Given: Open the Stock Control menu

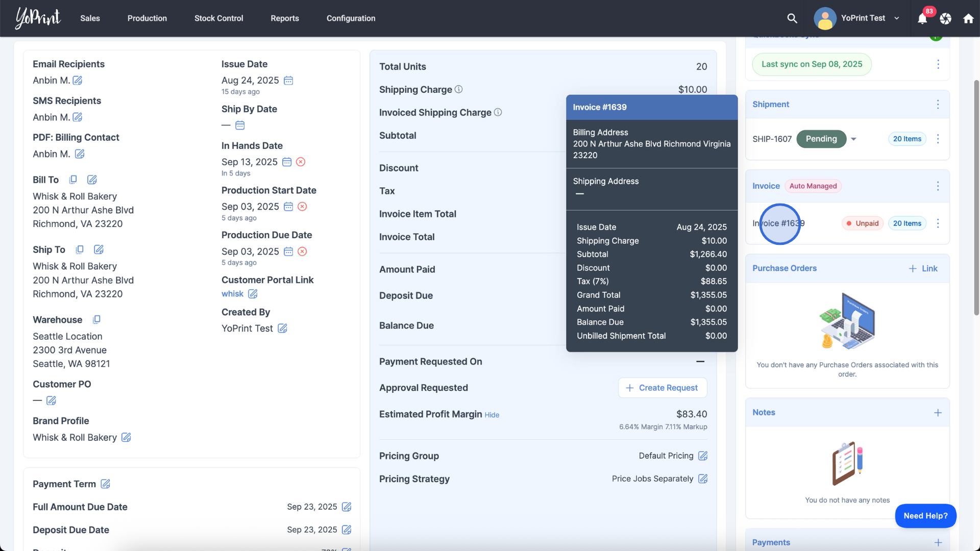Looking at the screenshot, I should [218, 18].
